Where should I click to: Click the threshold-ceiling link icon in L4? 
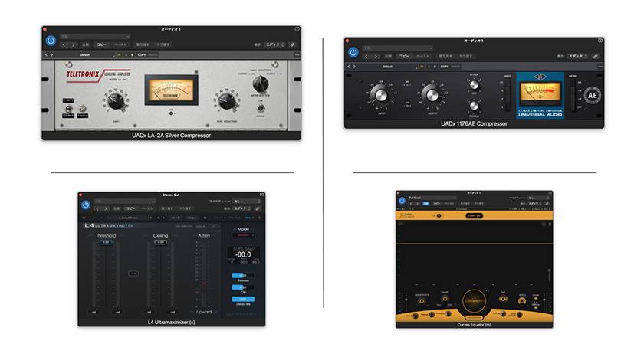pyautogui.click(x=133, y=273)
